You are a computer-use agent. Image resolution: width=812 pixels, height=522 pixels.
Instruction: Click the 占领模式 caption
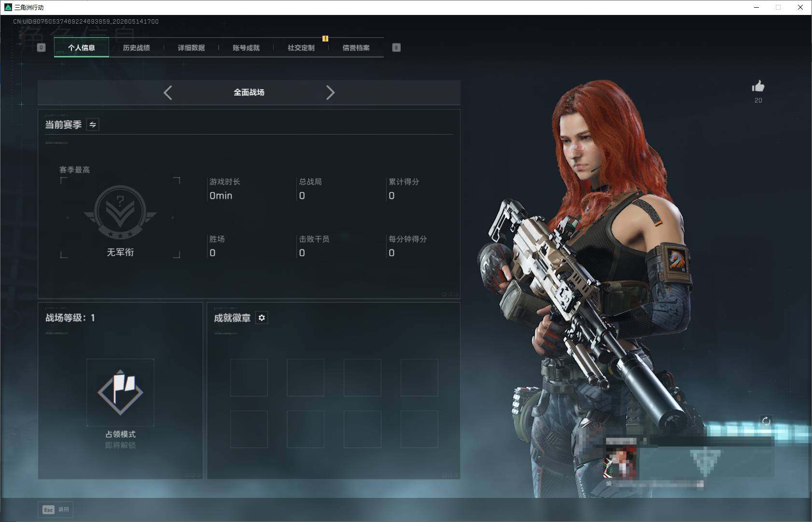[120, 434]
